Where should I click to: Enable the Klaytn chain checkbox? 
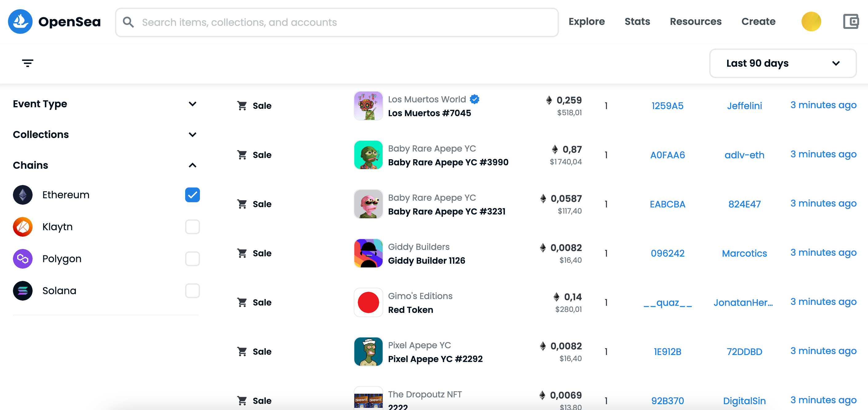(x=193, y=227)
